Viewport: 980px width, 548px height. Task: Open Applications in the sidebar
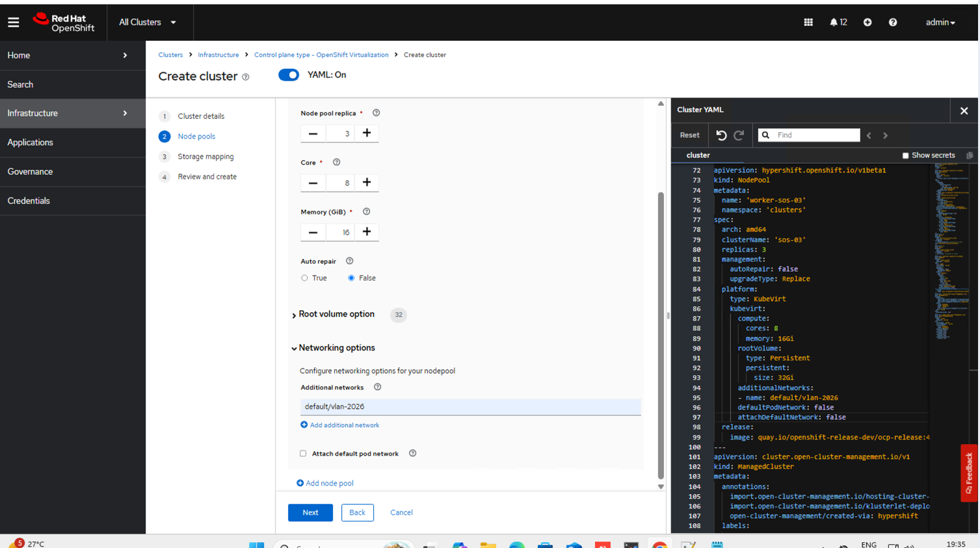[x=73, y=142]
